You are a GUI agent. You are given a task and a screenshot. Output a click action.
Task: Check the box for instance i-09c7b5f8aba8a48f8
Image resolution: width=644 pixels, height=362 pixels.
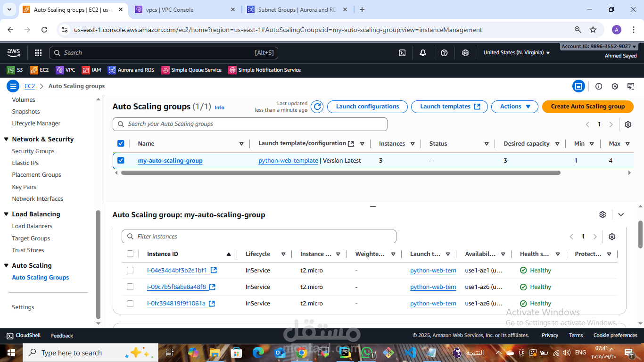click(x=130, y=287)
